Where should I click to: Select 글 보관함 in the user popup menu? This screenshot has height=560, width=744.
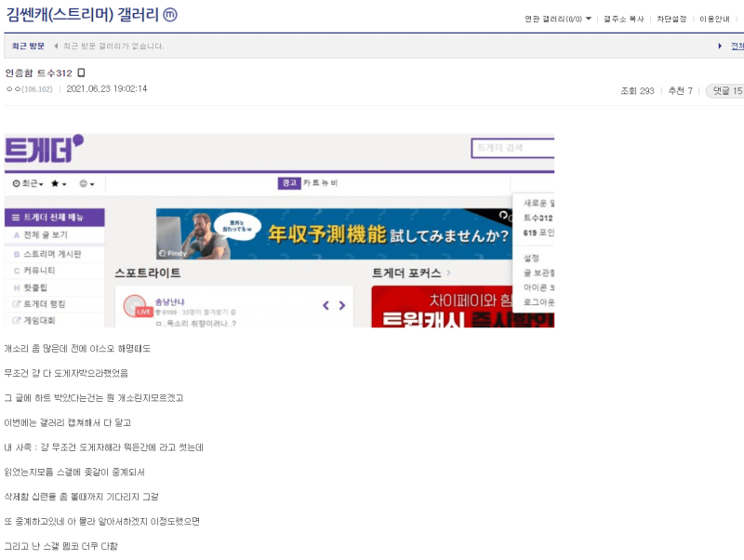click(538, 273)
